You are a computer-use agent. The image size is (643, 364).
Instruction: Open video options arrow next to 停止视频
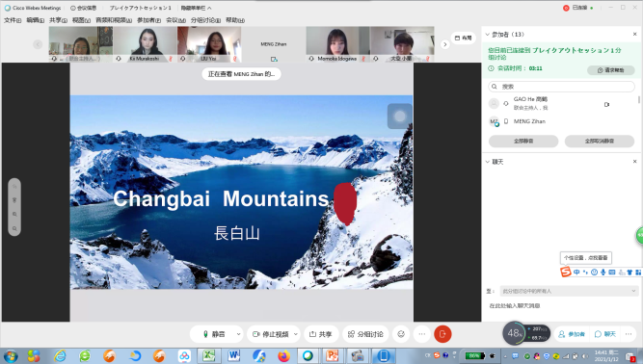(x=296, y=334)
